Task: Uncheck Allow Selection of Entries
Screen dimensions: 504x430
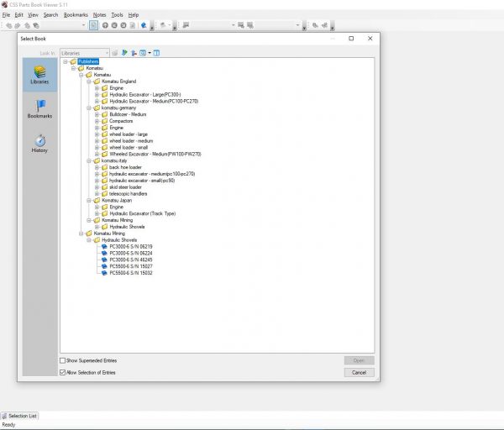Action: pyautogui.click(x=62, y=371)
